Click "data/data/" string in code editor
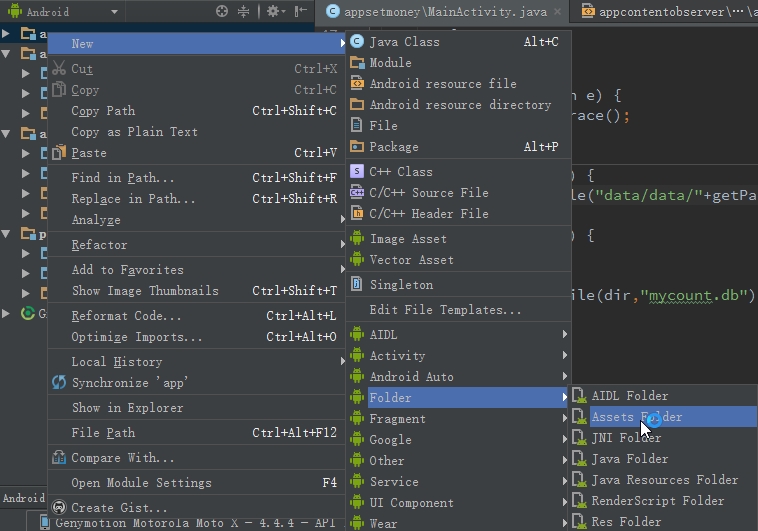The width and height of the screenshot is (758, 531). click(x=648, y=195)
